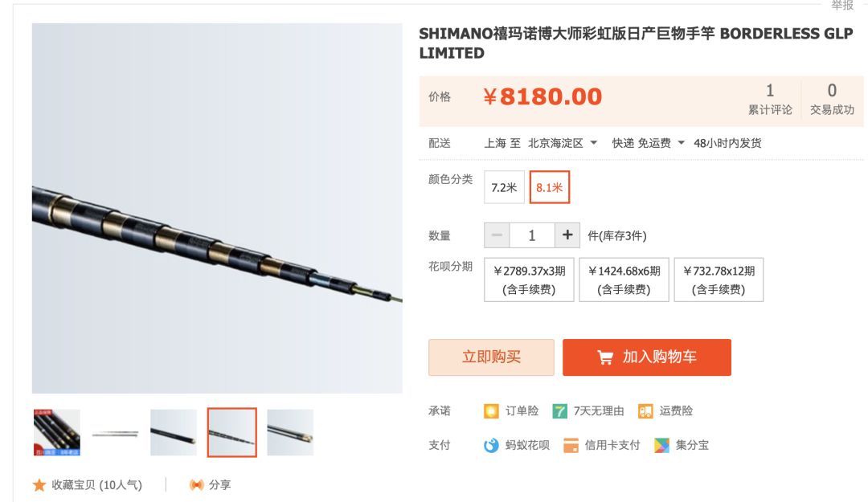Click the 订单险 order insurance icon
The height and width of the screenshot is (502, 868).
coord(491,411)
